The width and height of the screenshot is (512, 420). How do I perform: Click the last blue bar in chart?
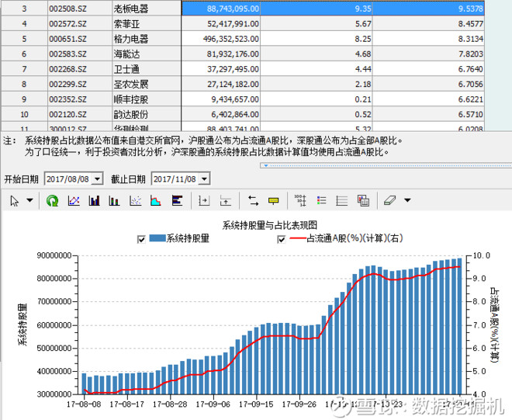459,326
